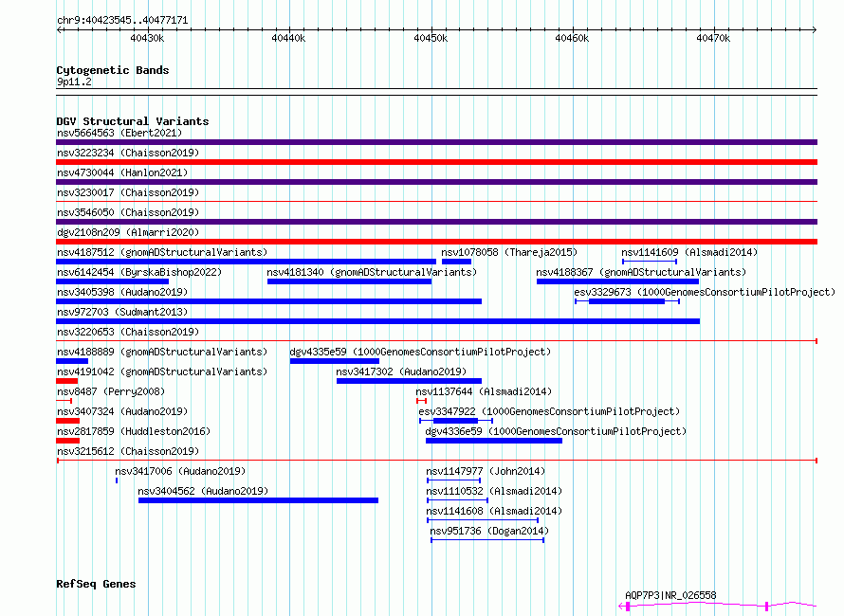The width and height of the screenshot is (844, 616).
Task: Click the dgv2108n209 (Almarri2020) red bar
Action: coord(436,242)
